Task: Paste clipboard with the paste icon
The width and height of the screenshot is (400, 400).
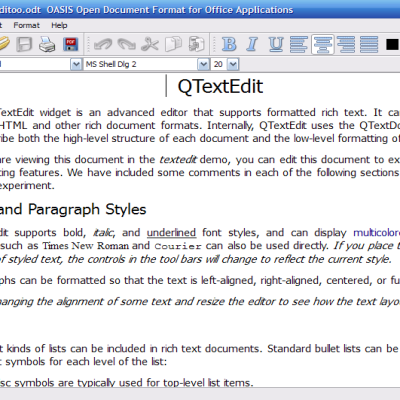Action: coord(196,44)
